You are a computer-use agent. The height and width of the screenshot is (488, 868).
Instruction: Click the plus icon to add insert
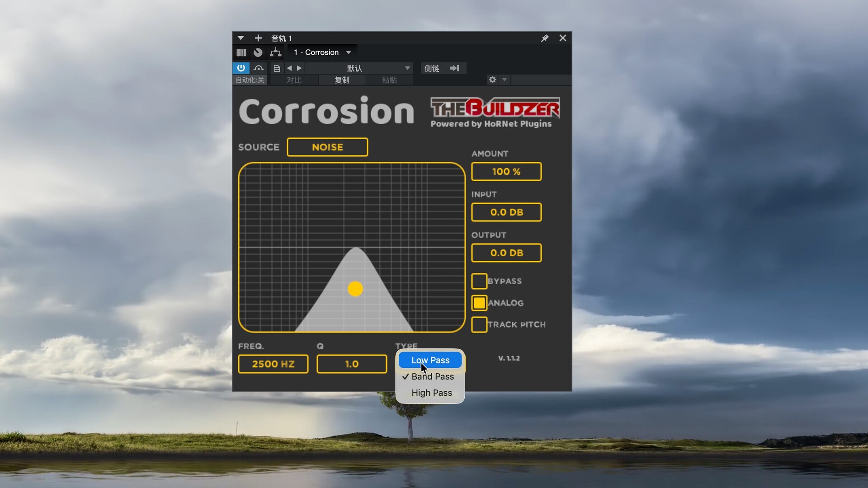258,38
